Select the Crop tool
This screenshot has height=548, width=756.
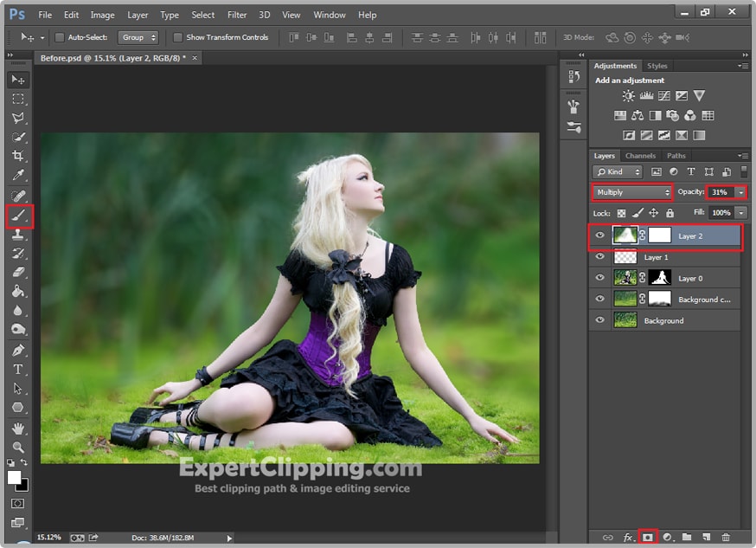[x=18, y=156]
